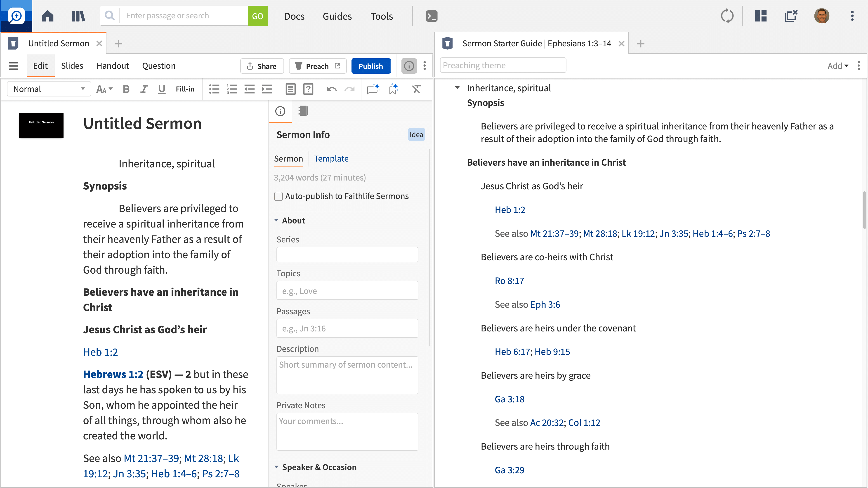Enable Auto-publish to Faithlife Sermons checkbox
The width and height of the screenshot is (868, 488).
tap(278, 196)
